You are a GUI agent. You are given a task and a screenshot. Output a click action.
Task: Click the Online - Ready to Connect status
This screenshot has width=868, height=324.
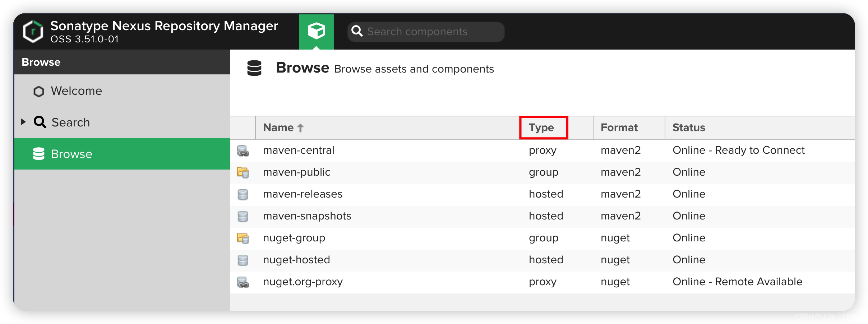[738, 150]
